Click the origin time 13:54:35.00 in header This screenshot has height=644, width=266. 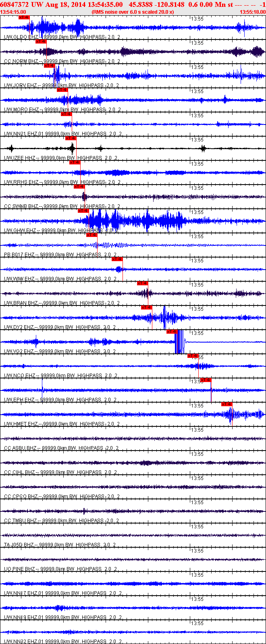(105, 4)
